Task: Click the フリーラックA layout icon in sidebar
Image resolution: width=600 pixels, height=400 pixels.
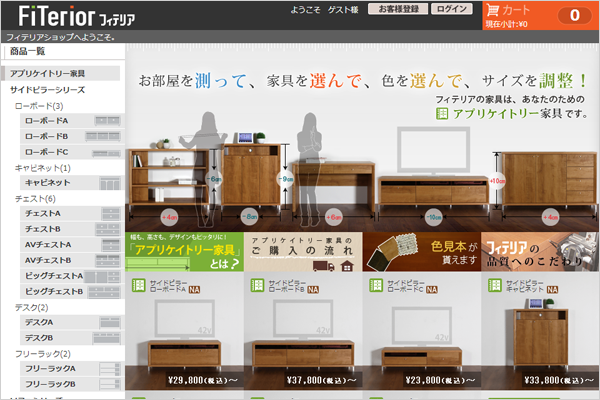Action: pyautogui.click(x=106, y=369)
